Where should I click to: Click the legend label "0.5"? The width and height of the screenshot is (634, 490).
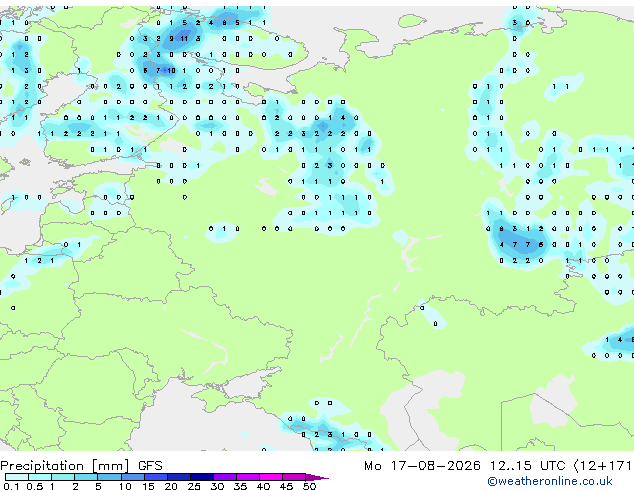(x=34, y=486)
